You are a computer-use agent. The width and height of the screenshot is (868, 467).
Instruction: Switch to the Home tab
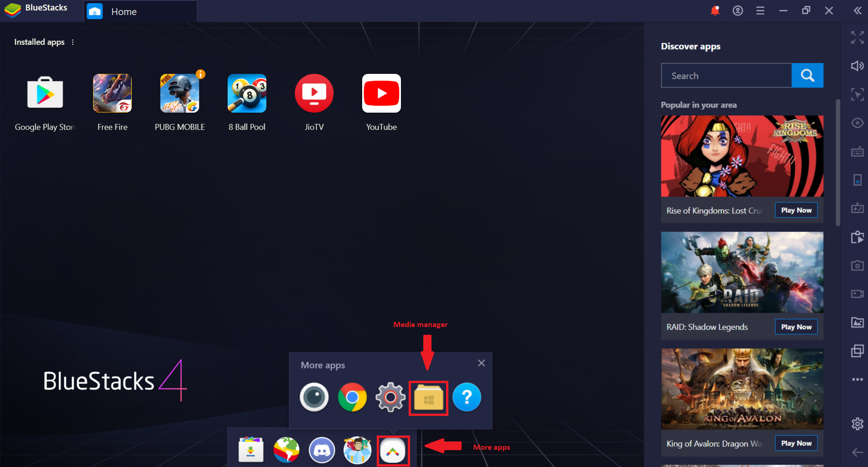pos(140,11)
